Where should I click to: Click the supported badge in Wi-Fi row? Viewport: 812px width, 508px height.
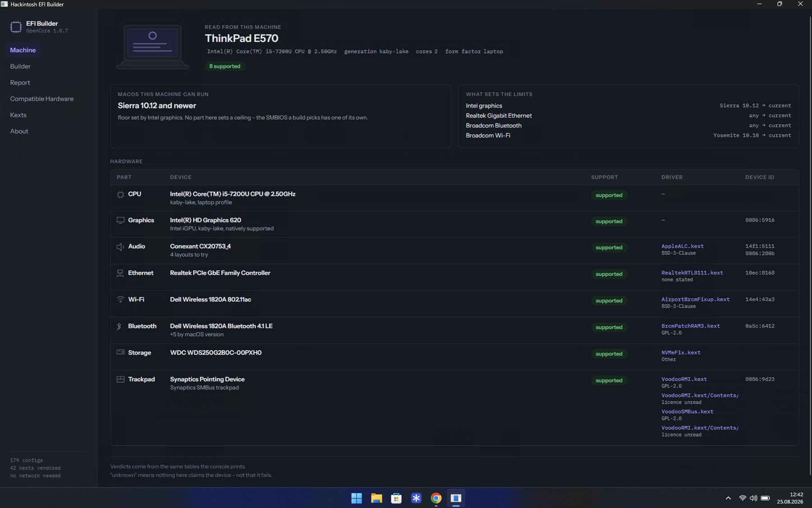609,301
